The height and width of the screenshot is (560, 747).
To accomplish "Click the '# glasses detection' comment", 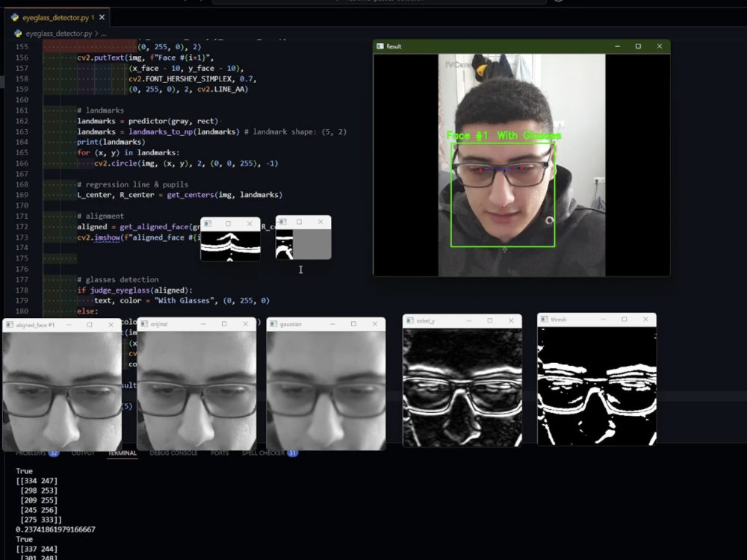I will click(118, 279).
